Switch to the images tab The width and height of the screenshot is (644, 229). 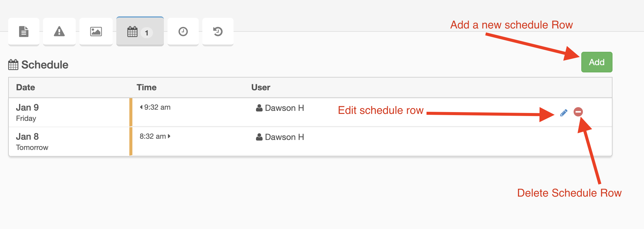point(96,32)
